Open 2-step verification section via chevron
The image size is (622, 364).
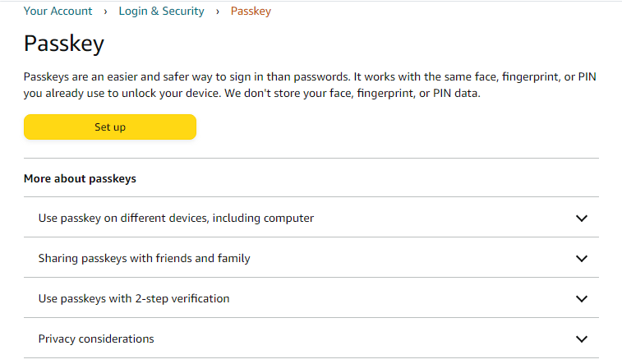pyautogui.click(x=582, y=298)
